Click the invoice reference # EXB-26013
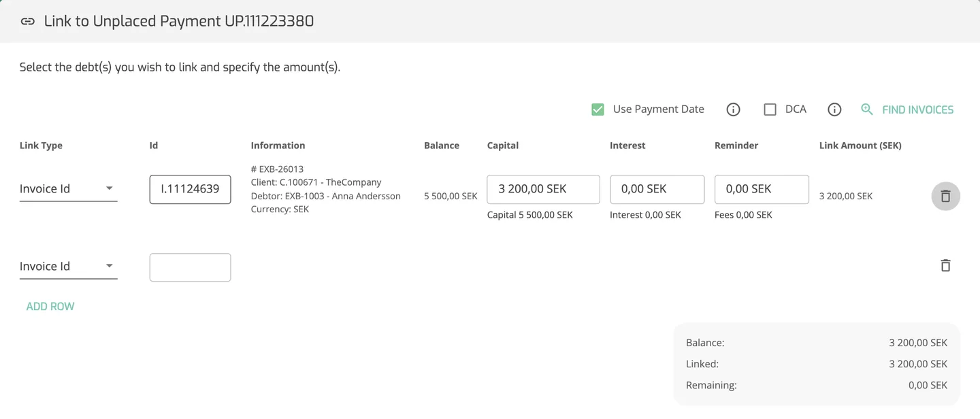This screenshot has width=980, height=419. coord(277,169)
